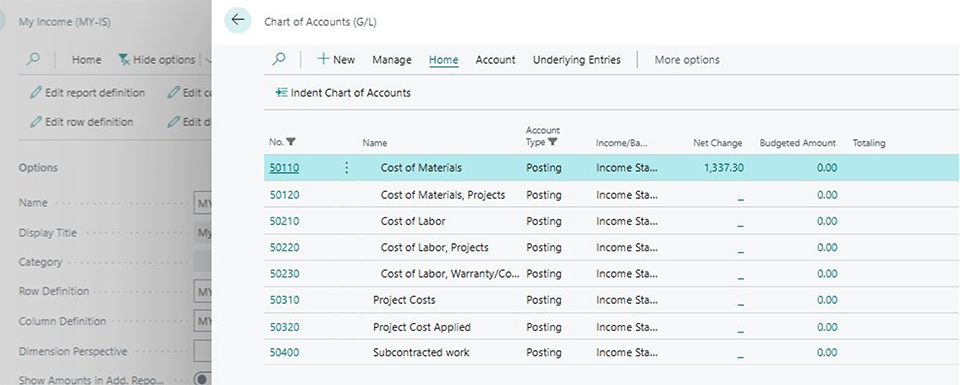Drill into Net Change 1,337.30
The height and width of the screenshot is (385, 960).
point(723,168)
